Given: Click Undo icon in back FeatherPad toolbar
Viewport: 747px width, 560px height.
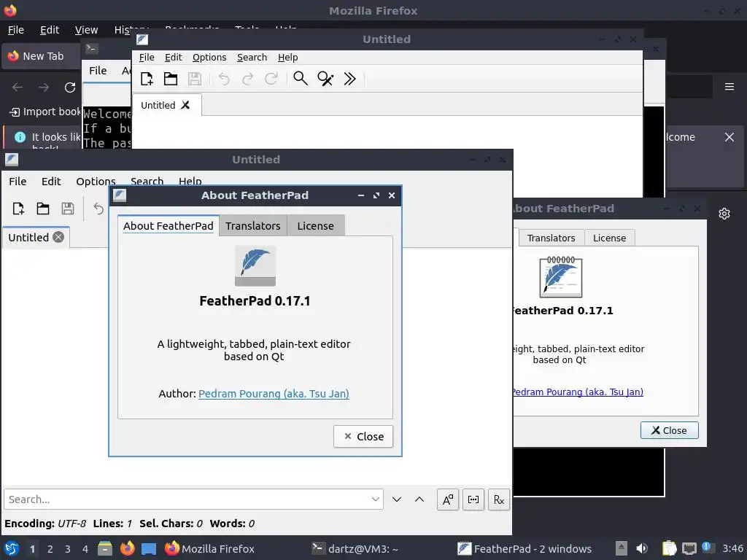Looking at the screenshot, I should point(224,79).
